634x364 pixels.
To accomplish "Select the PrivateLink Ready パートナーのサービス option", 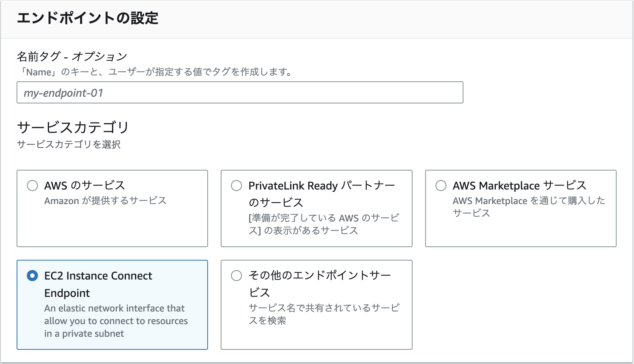I will [236, 186].
